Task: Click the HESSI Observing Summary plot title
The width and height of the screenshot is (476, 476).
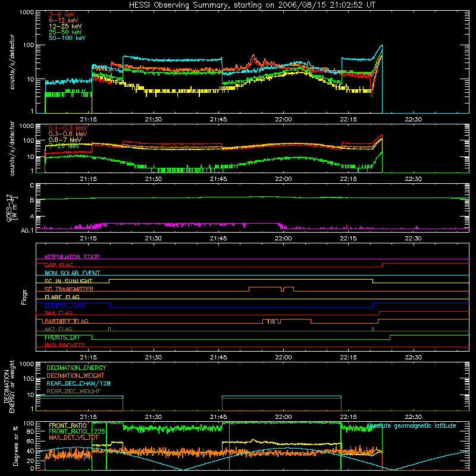Action: pos(252,5)
